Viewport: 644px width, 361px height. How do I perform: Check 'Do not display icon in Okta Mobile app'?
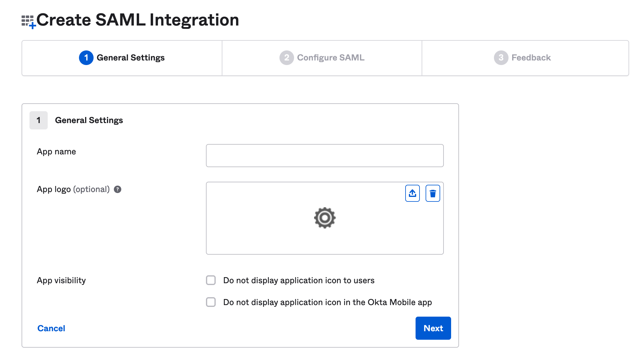(211, 302)
